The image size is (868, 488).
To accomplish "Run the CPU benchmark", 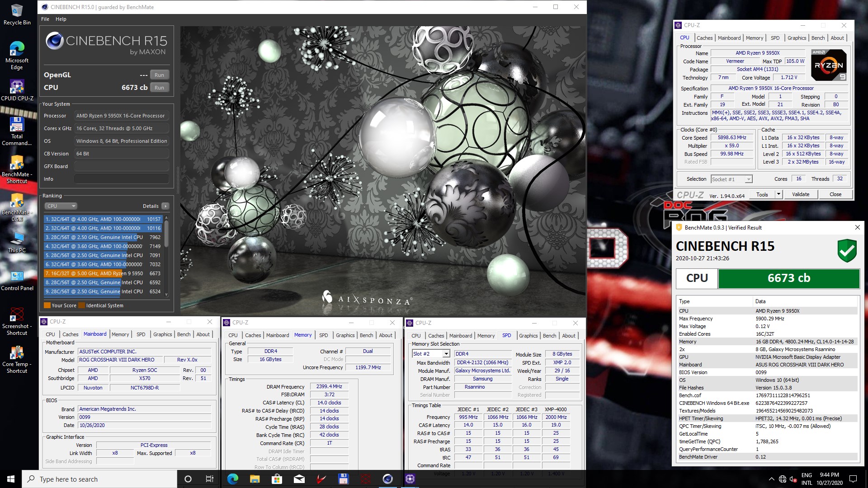I will coord(159,88).
